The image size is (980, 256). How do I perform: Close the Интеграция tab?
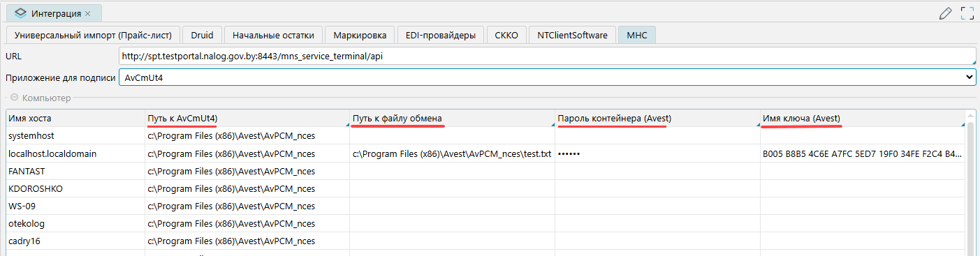tap(87, 13)
